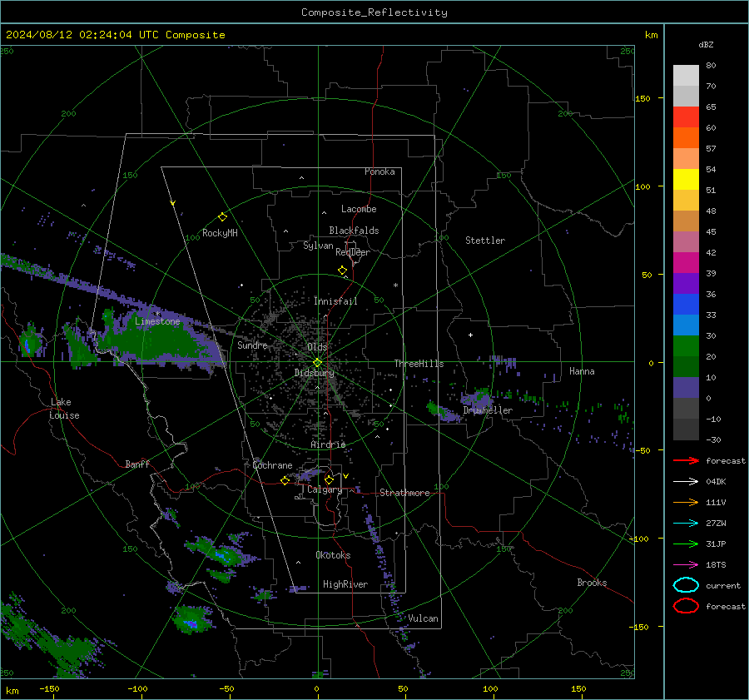Click the 'Hanna' map label
This screenshot has height=700, width=749.
coord(582,371)
